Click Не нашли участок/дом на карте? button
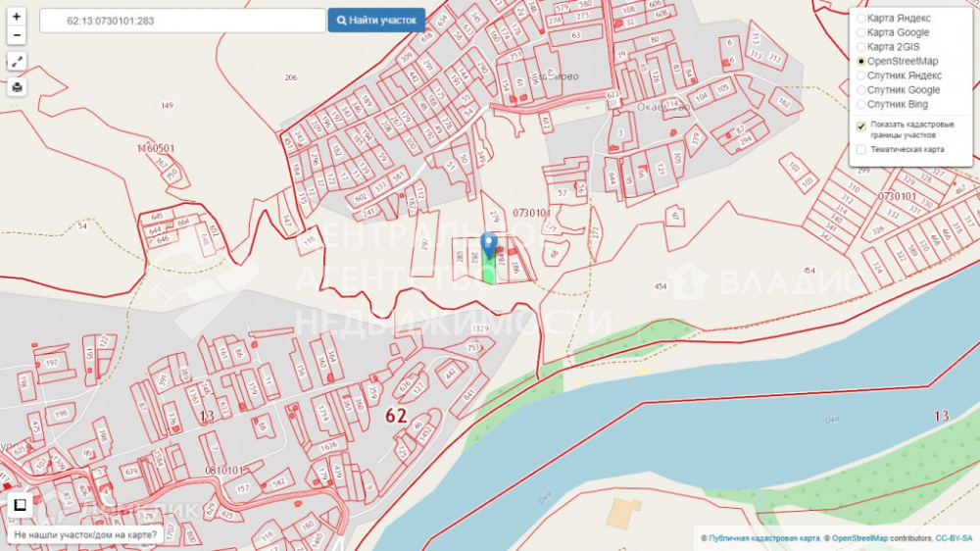 tap(85, 535)
